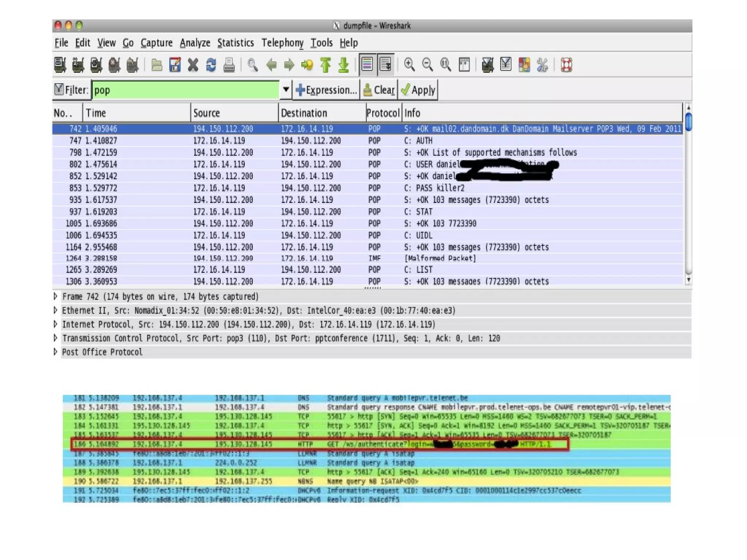Open the Statistics menu

pos(235,43)
